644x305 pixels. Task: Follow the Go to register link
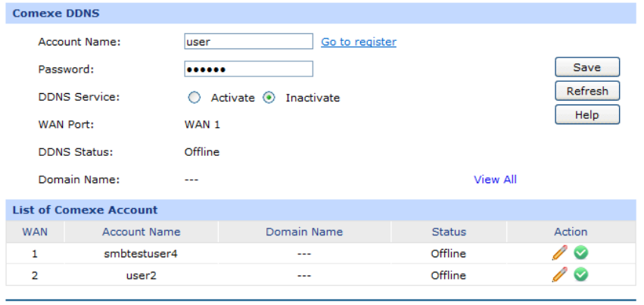pyautogui.click(x=359, y=42)
